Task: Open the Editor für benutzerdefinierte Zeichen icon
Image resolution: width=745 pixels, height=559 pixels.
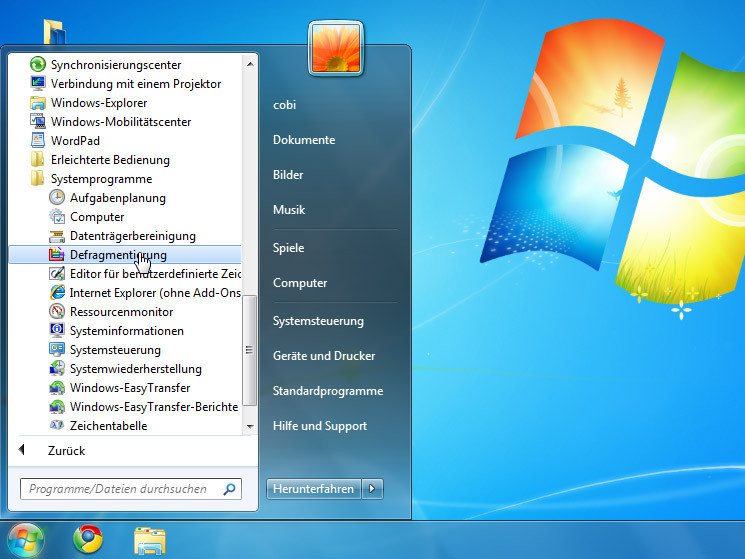Action: click(x=57, y=274)
